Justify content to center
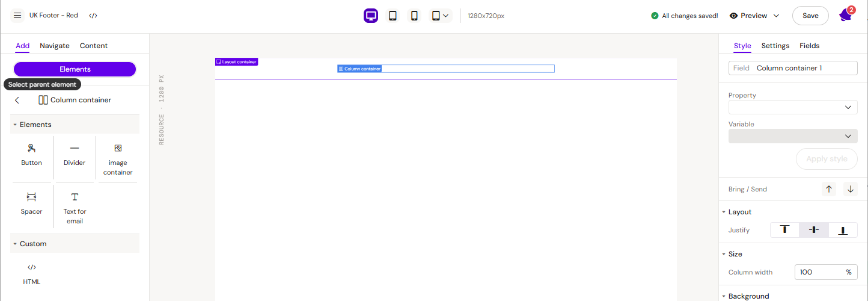868x301 pixels. click(814, 230)
